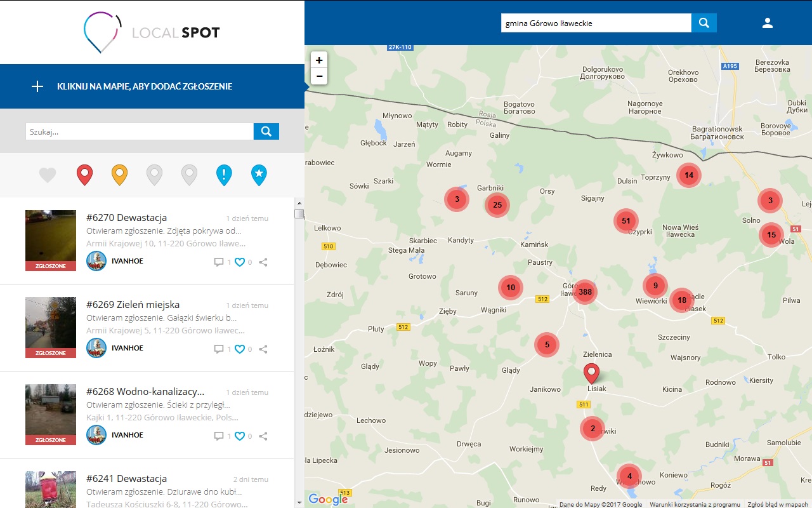This screenshot has height=508, width=812.
Task: Click the Google logo on the map
Action: pos(328,500)
